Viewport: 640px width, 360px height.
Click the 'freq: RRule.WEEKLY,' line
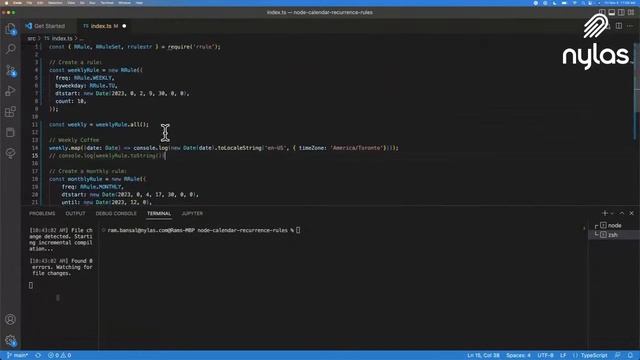coord(85,78)
